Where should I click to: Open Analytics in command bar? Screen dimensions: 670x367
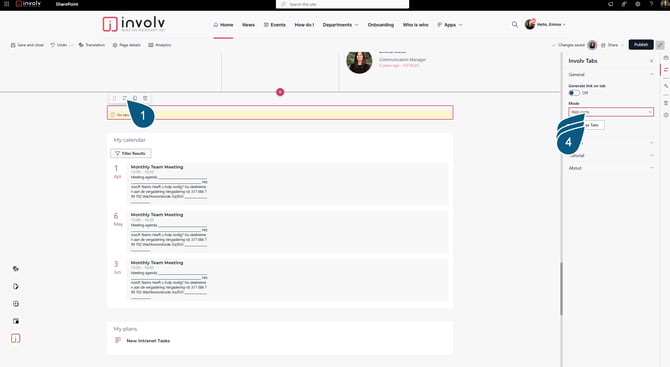pos(159,45)
